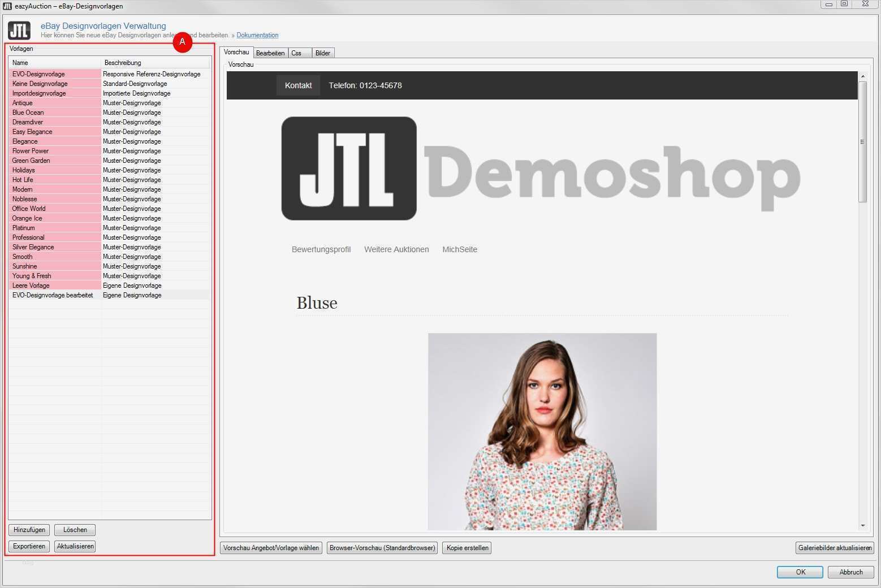881x588 pixels.
Task: Click the Hinzufügen button
Action: tap(29, 530)
